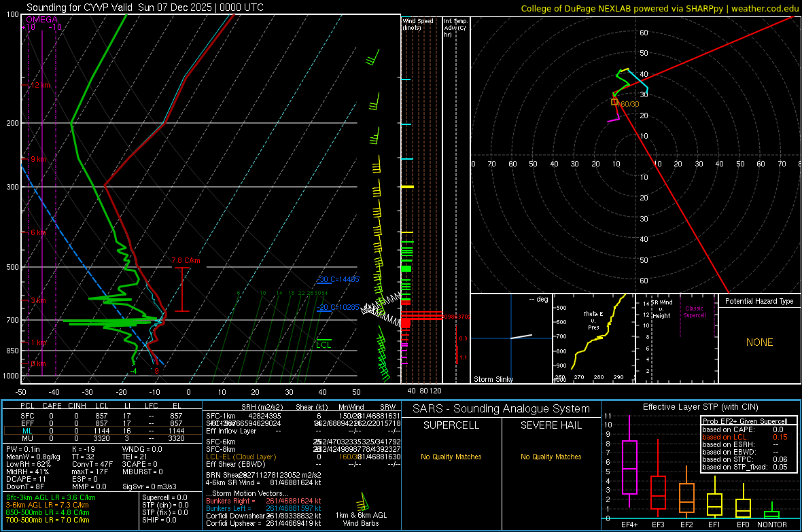
Task: Click the Effective Layer STP (with CIN) title
Action: [x=701, y=407]
